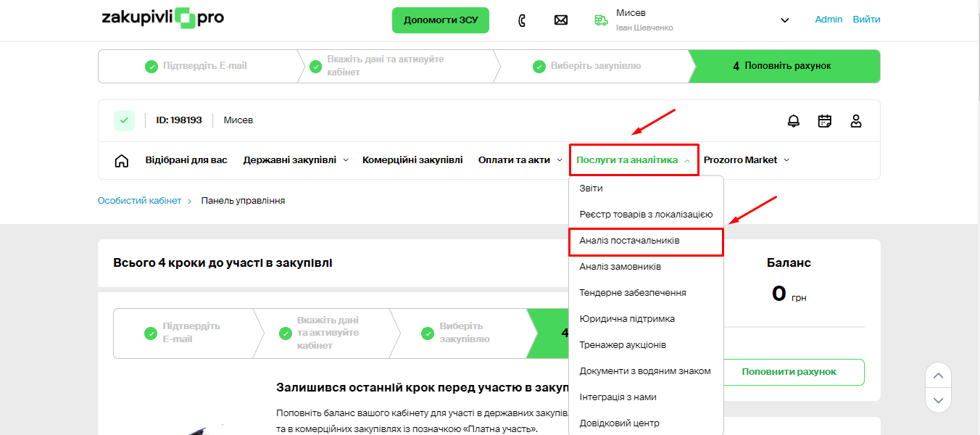
Task: Open the envelope mail icon in header
Action: pos(560,20)
